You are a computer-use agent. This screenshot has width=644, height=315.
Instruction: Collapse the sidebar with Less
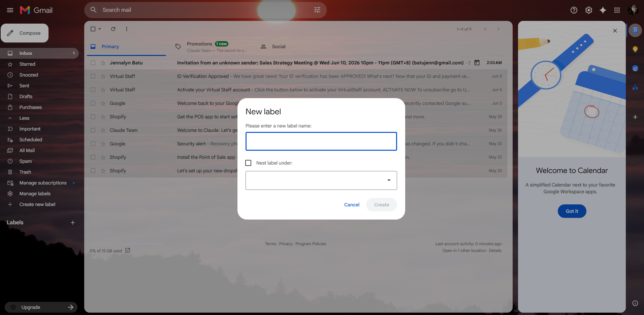click(24, 118)
